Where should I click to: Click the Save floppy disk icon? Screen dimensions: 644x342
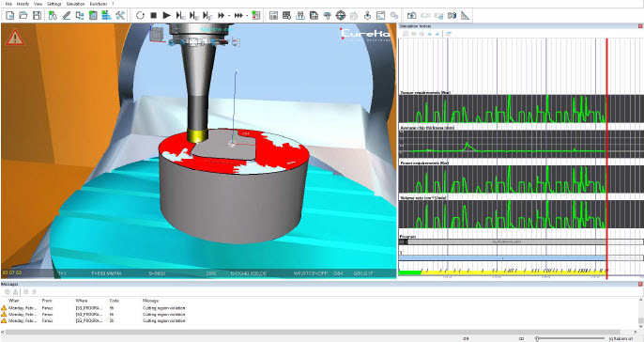point(37,16)
